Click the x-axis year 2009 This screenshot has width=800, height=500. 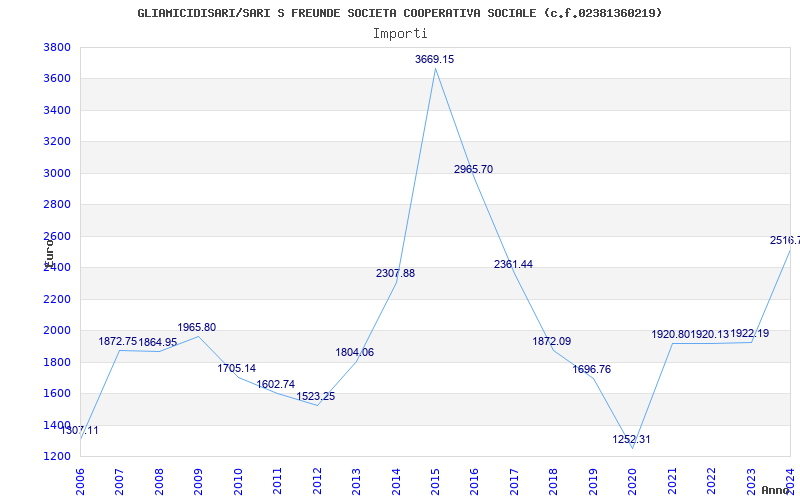click(198, 482)
